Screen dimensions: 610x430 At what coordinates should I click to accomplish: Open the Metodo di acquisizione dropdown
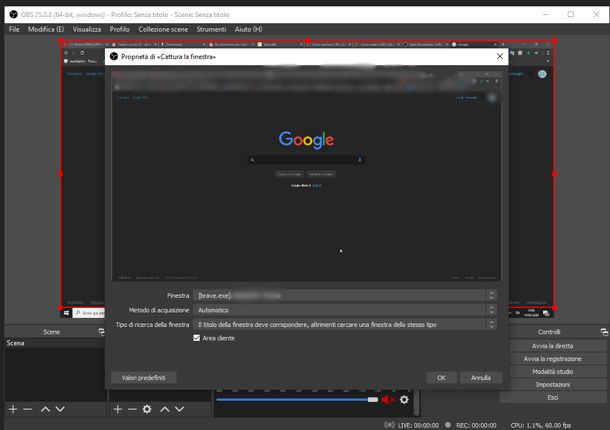pyautogui.click(x=345, y=310)
